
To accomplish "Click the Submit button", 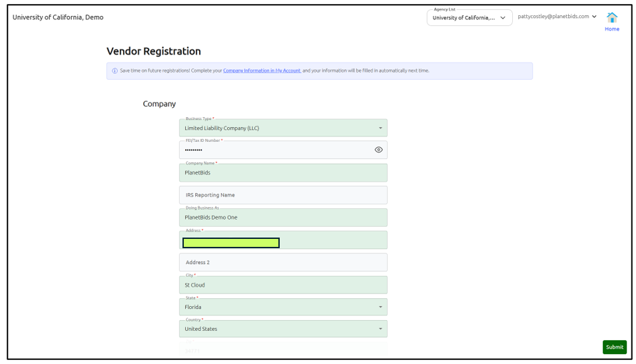I will point(615,347).
